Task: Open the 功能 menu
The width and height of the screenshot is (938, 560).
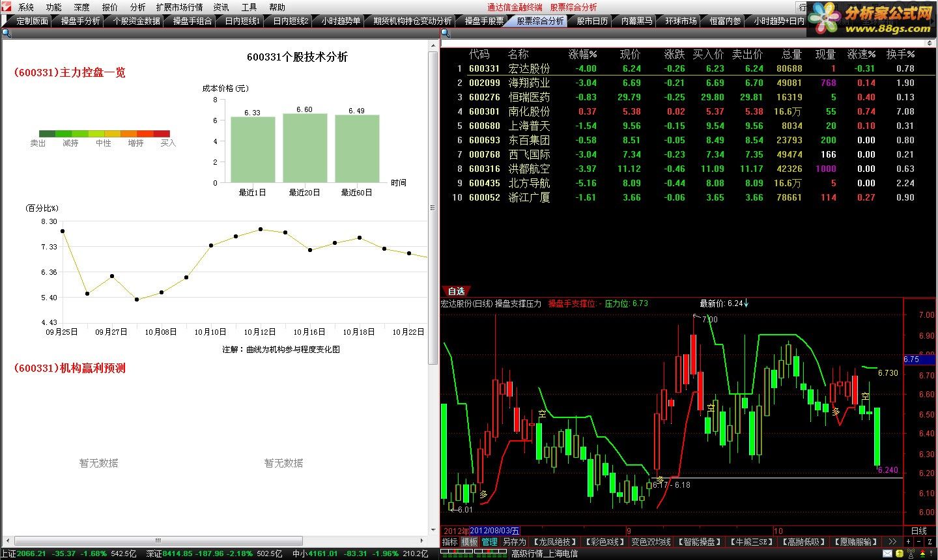Action: click(54, 7)
